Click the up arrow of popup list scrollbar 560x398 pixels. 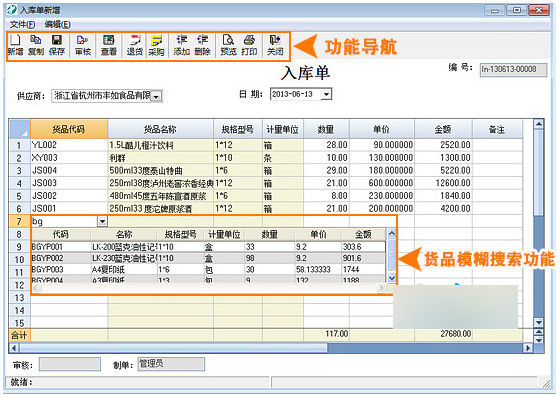[392, 234]
